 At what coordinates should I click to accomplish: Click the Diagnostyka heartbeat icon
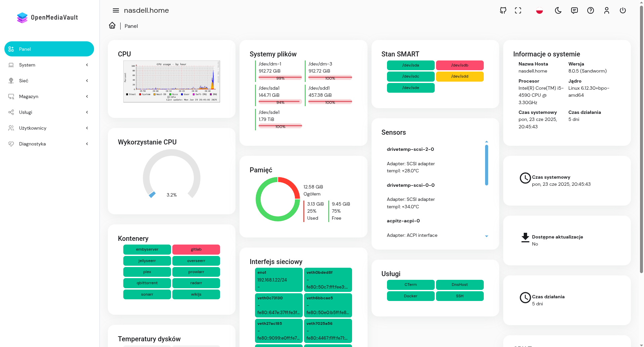click(x=11, y=144)
